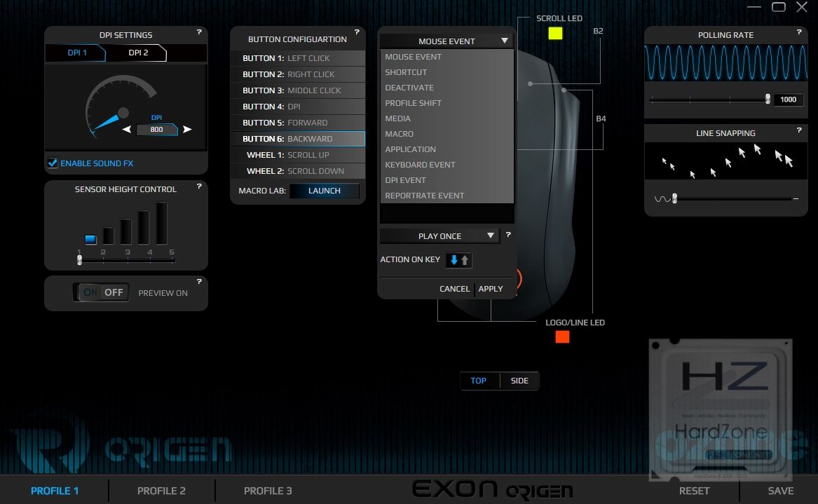Image resolution: width=818 pixels, height=504 pixels.
Task: Open Profile 3 tab
Action: pyautogui.click(x=268, y=491)
